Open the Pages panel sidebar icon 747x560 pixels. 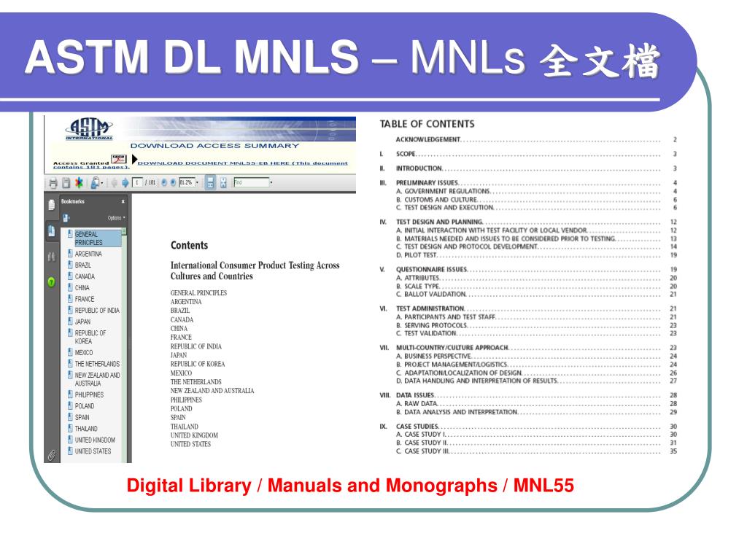(x=52, y=205)
